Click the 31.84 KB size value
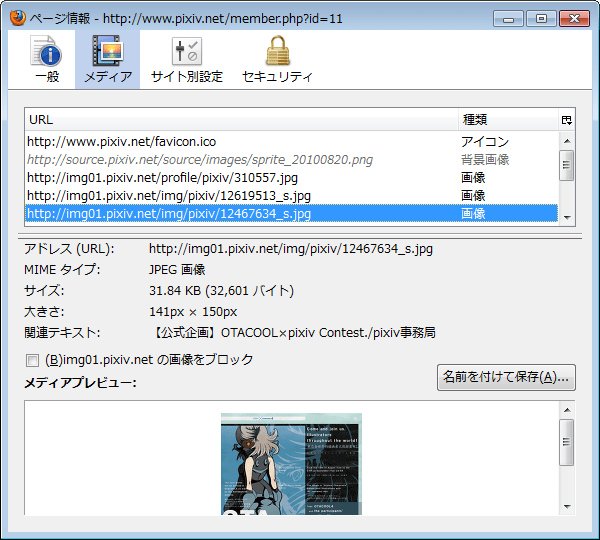 (221, 291)
